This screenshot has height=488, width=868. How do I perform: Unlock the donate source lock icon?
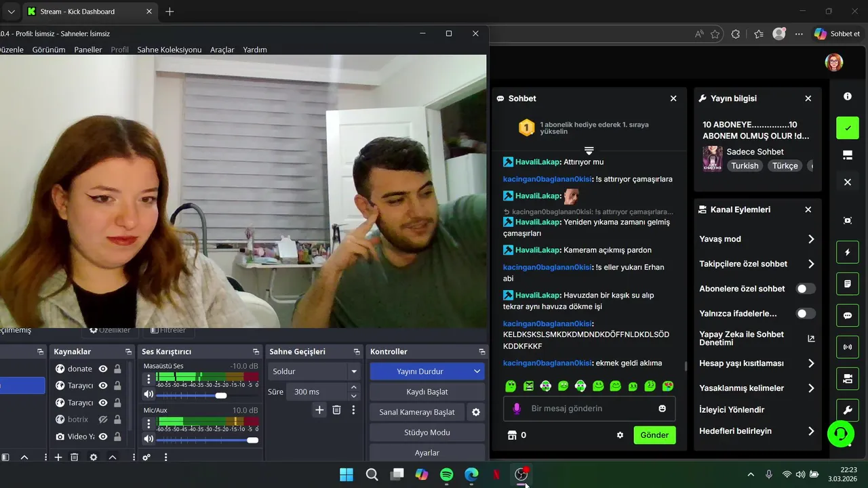(x=117, y=369)
